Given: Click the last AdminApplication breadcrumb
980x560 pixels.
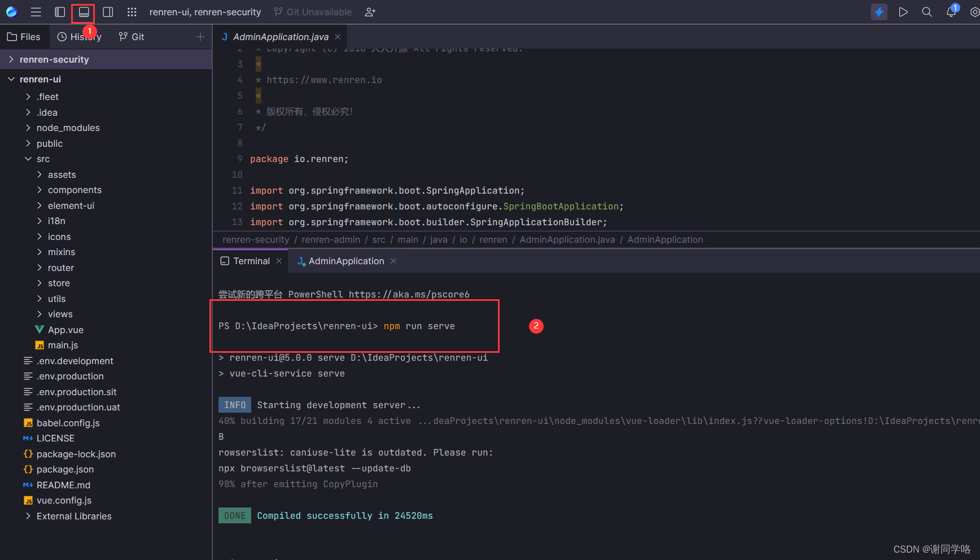Looking at the screenshot, I should [x=665, y=239].
